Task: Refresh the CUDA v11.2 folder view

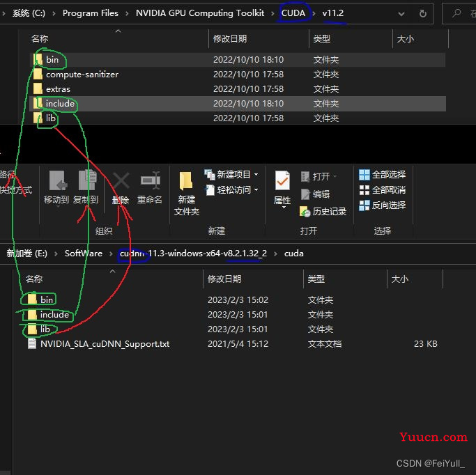Action: (x=423, y=13)
